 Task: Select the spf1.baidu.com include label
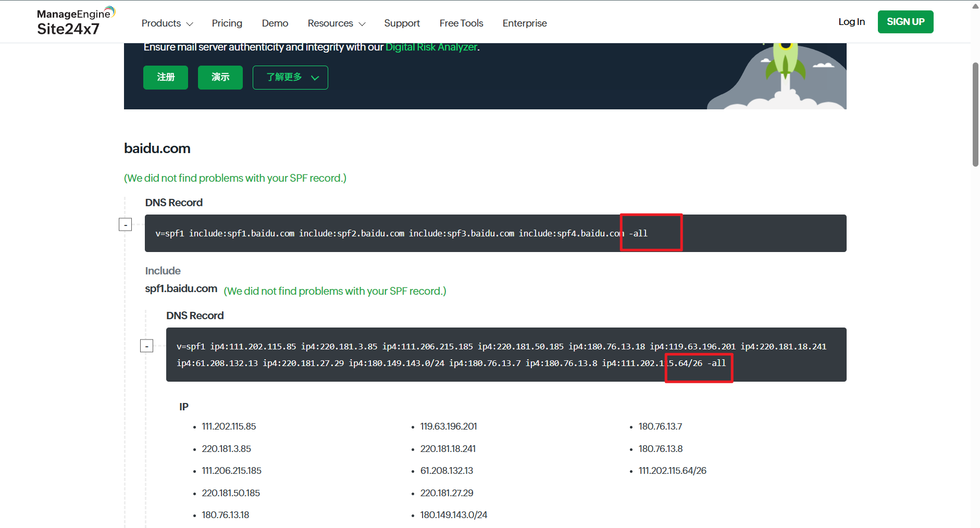pos(181,288)
